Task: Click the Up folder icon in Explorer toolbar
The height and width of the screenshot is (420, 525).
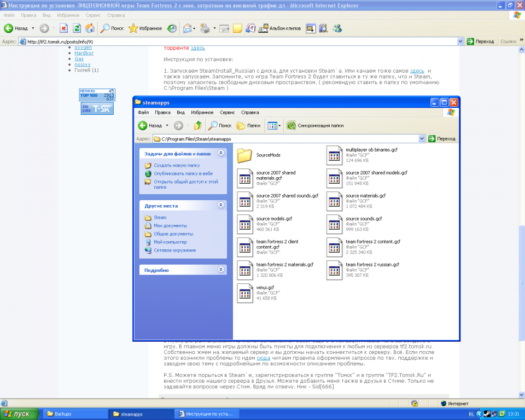Action: point(198,126)
